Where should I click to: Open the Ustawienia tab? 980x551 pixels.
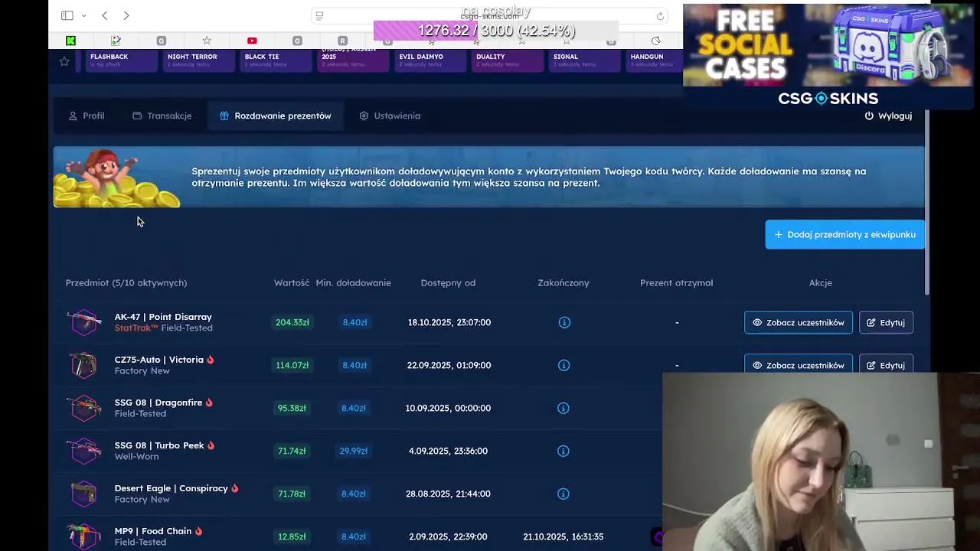tap(390, 116)
